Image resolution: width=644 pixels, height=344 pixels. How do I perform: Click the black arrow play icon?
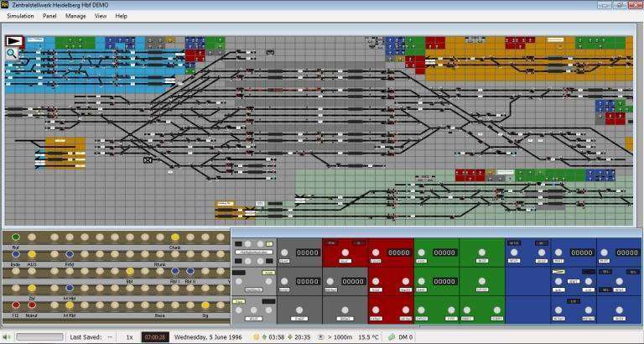coord(13,40)
